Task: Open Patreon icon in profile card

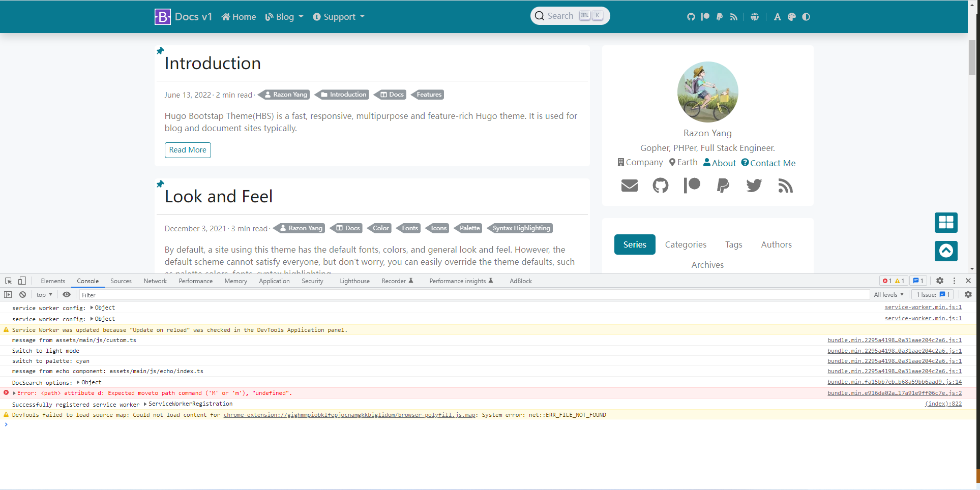Action: tap(692, 186)
